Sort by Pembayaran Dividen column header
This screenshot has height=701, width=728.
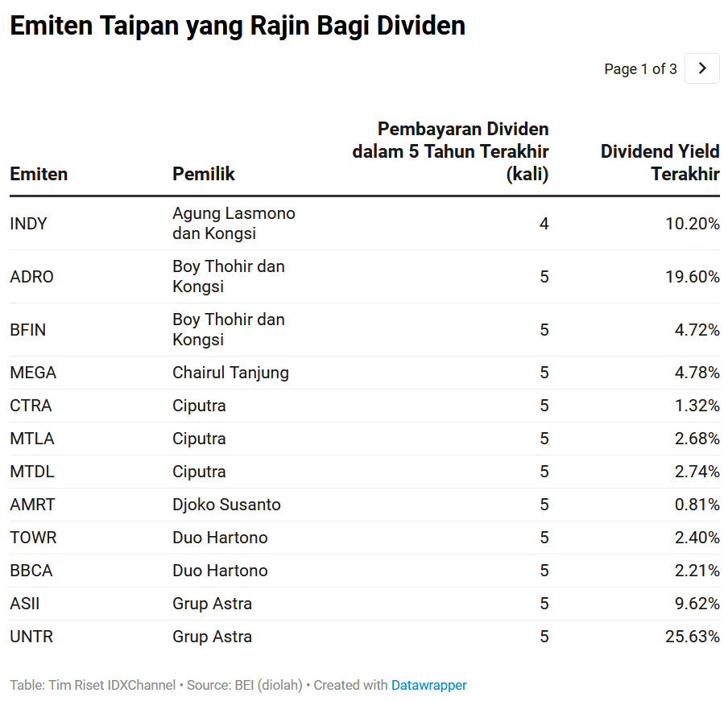(450, 151)
